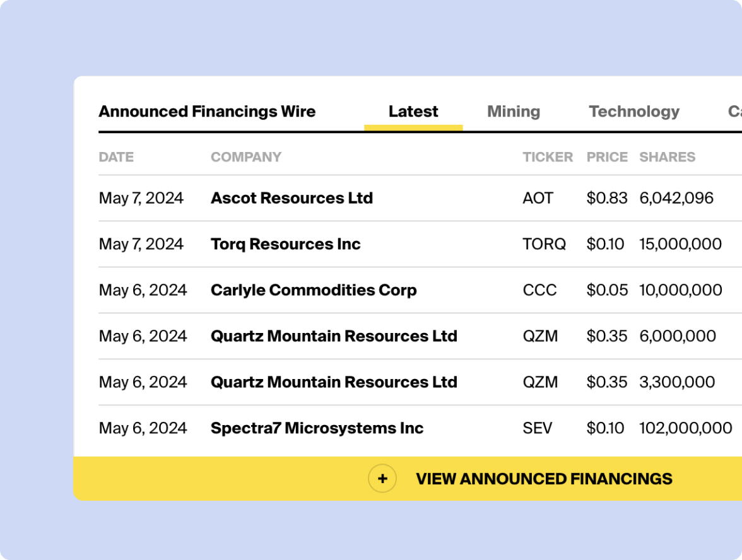
Task: Click the Date column header
Action: click(116, 157)
